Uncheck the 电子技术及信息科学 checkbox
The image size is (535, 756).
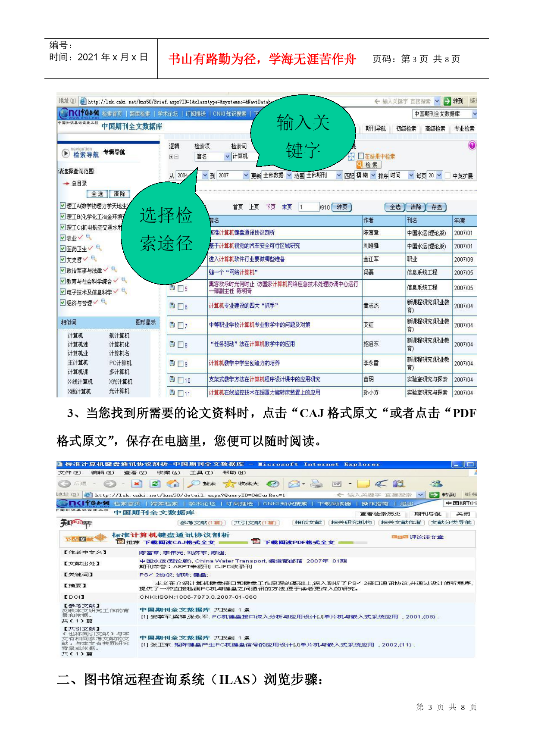pyautogui.click(x=63, y=292)
